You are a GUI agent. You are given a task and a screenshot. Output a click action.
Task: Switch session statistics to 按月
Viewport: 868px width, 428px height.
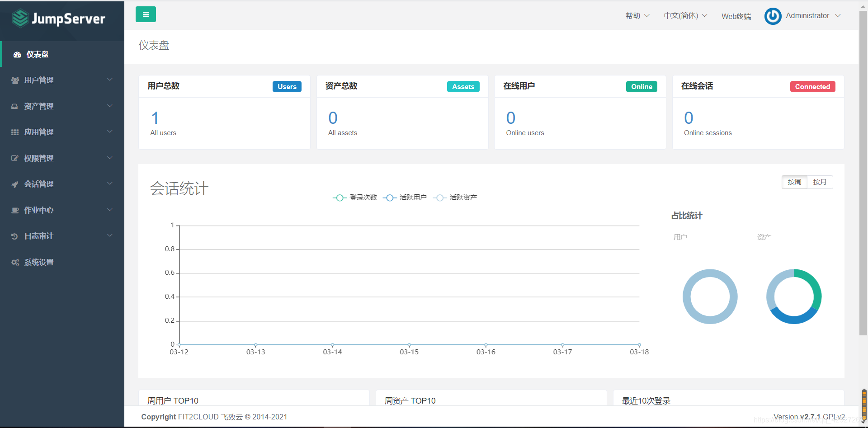pos(820,182)
